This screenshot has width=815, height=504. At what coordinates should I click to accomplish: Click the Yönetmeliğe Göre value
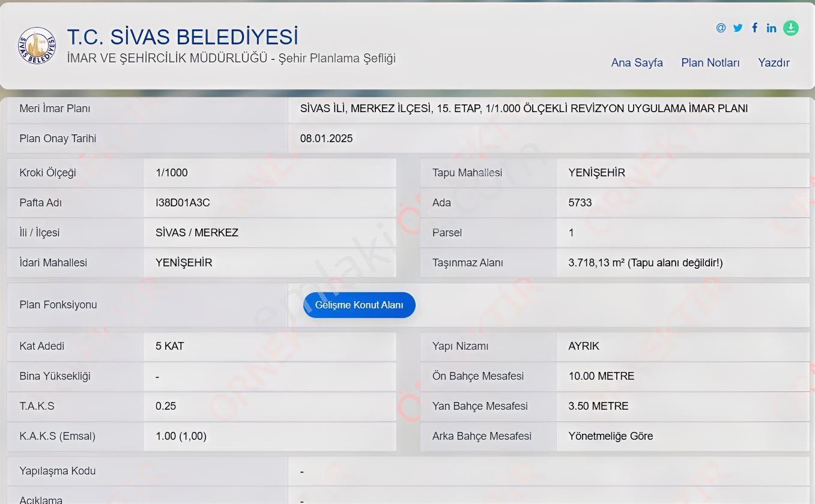tap(610, 436)
